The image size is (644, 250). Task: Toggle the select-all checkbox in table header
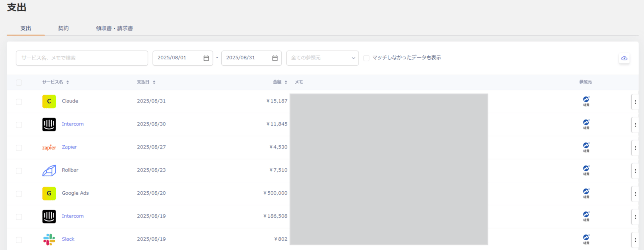coord(19,82)
